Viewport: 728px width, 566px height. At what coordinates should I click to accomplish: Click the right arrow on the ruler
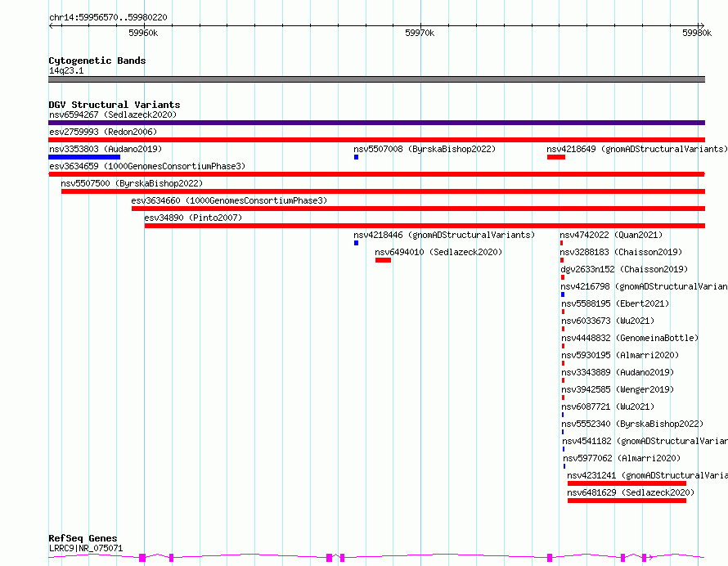[x=702, y=26]
